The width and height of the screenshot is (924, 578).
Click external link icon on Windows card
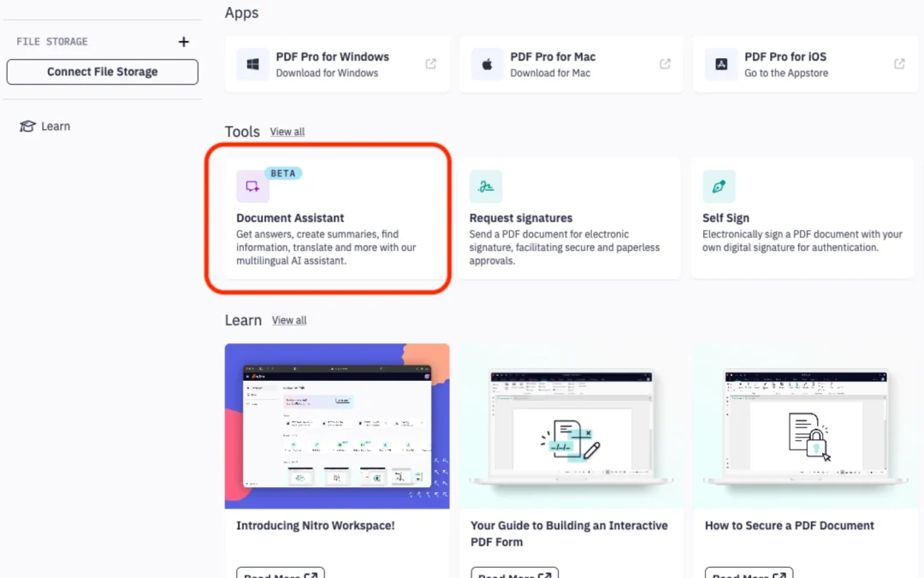[430, 63]
